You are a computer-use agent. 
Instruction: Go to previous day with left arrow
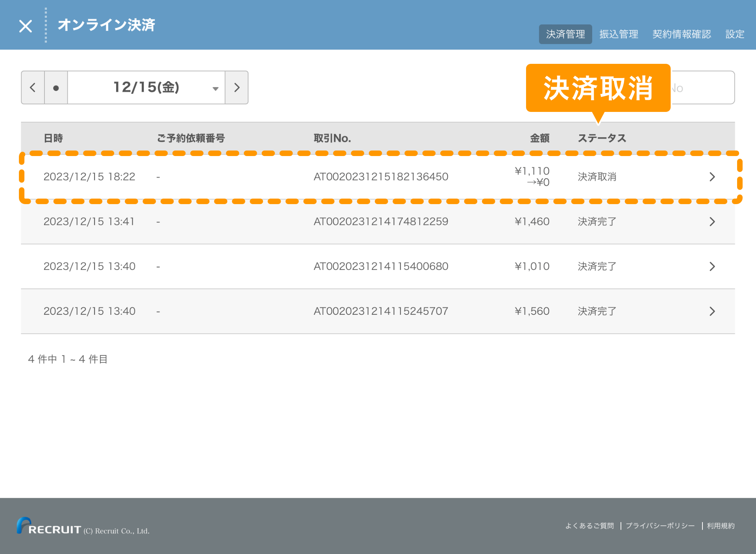pos(33,87)
